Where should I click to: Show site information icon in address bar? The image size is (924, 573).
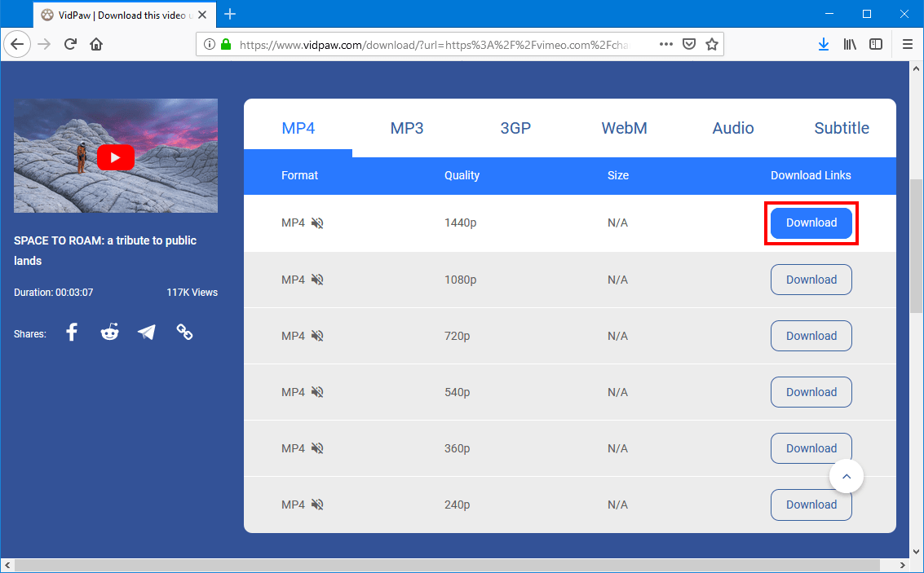click(209, 44)
